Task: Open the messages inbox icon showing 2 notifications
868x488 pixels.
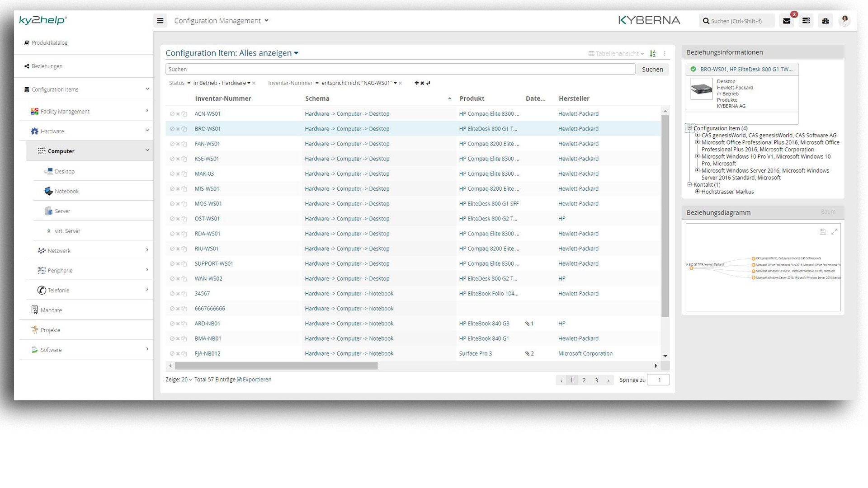Action: click(786, 21)
